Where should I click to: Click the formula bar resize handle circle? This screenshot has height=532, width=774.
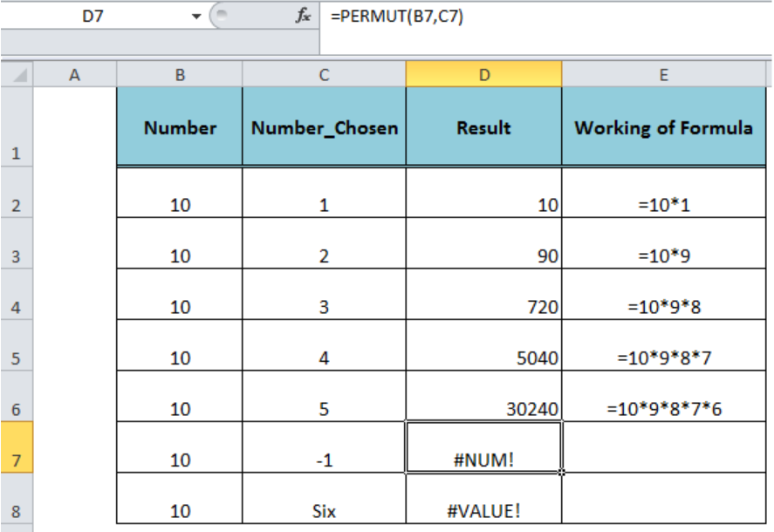222,15
